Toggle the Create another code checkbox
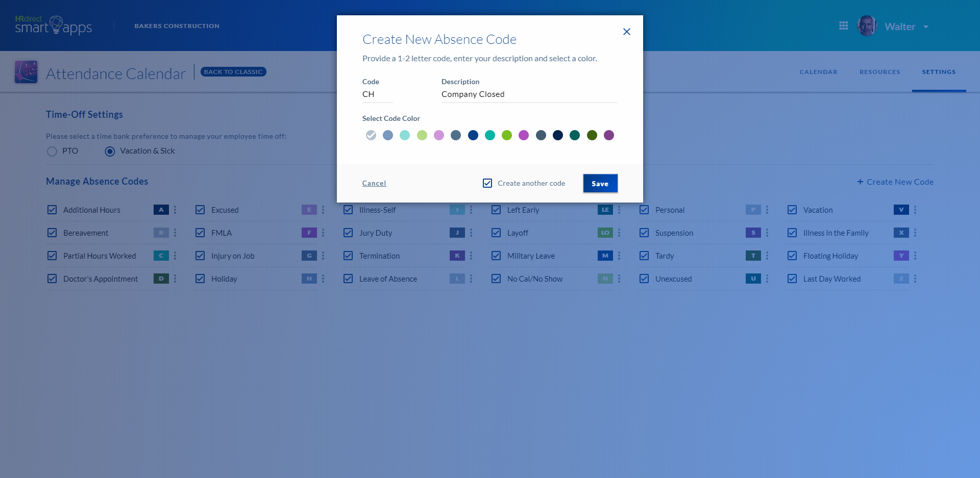 (487, 183)
